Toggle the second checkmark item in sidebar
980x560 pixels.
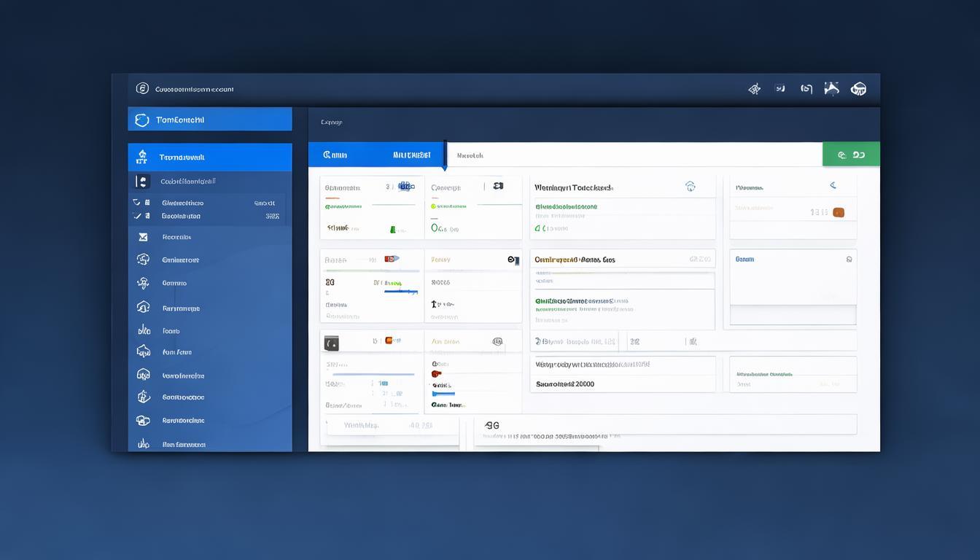[136, 216]
